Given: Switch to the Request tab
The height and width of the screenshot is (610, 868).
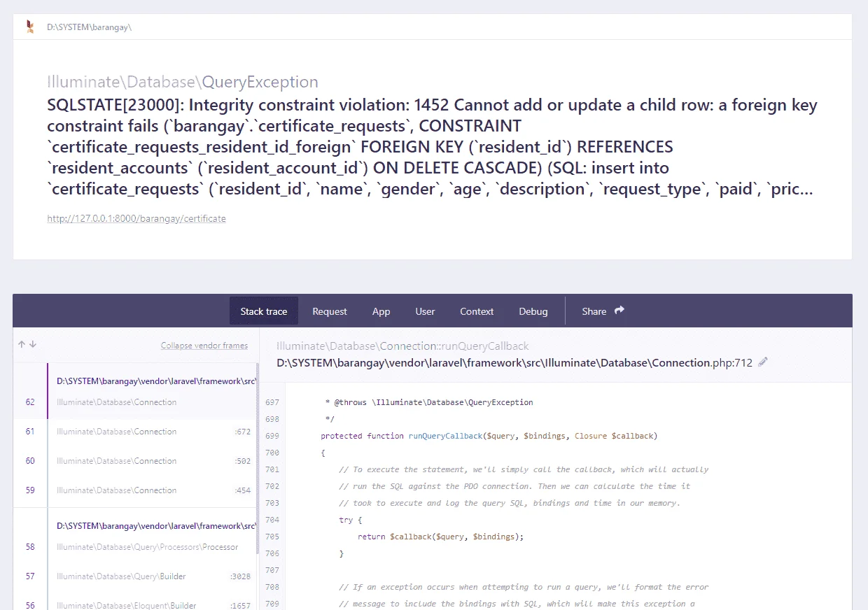Looking at the screenshot, I should pyautogui.click(x=330, y=311).
